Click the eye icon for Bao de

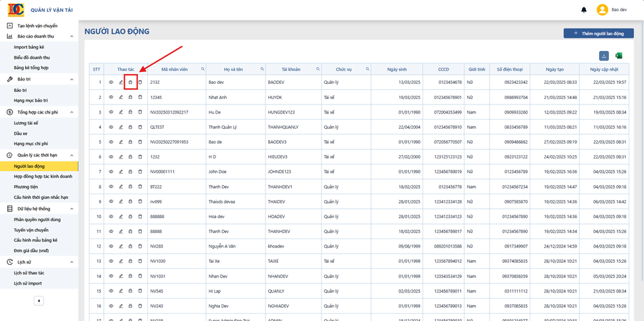[x=111, y=142]
